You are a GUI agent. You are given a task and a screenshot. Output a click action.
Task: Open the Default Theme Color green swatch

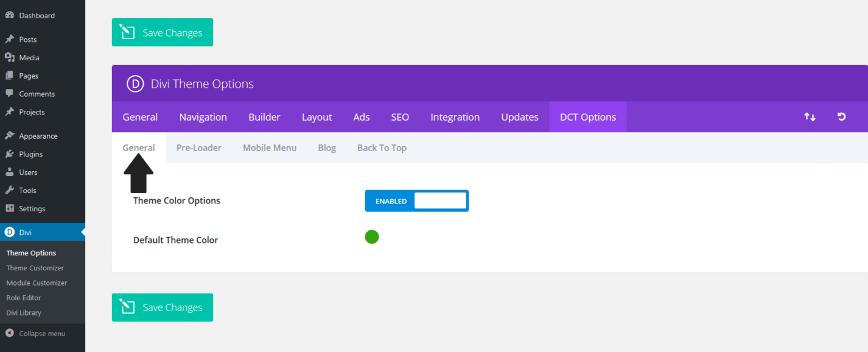tap(372, 237)
